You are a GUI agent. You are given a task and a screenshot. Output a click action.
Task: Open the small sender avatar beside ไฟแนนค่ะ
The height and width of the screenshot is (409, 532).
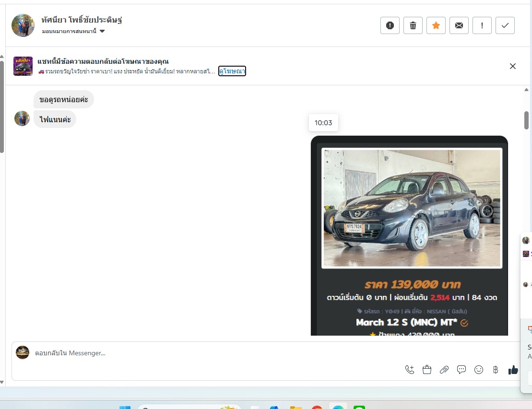[x=22, y=118]
